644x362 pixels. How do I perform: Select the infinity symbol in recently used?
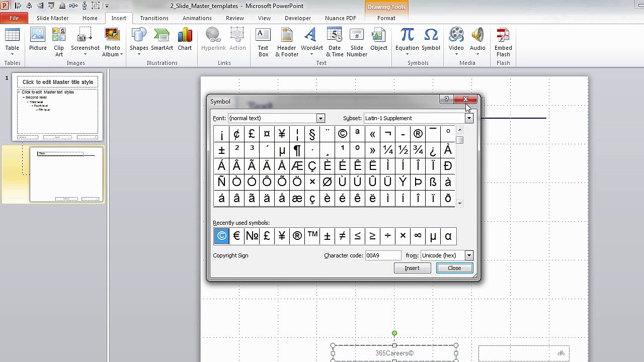(x=418, y=236)
